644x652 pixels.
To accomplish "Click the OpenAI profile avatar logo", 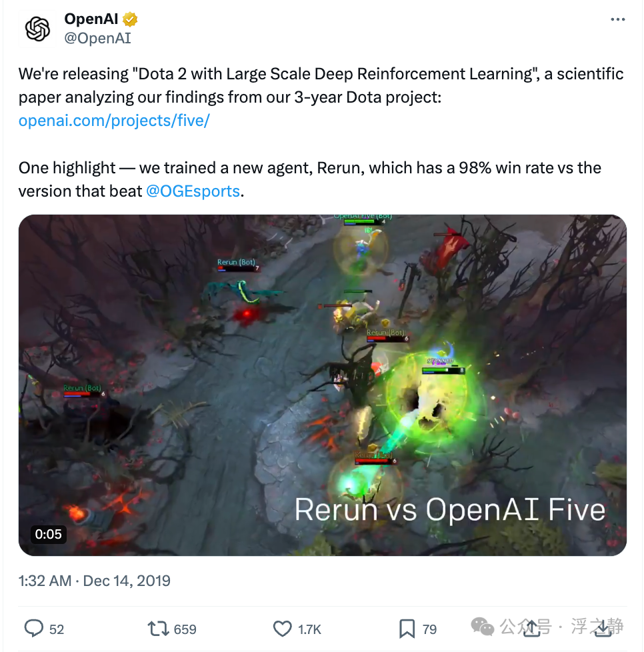I will tap(37, 29).
